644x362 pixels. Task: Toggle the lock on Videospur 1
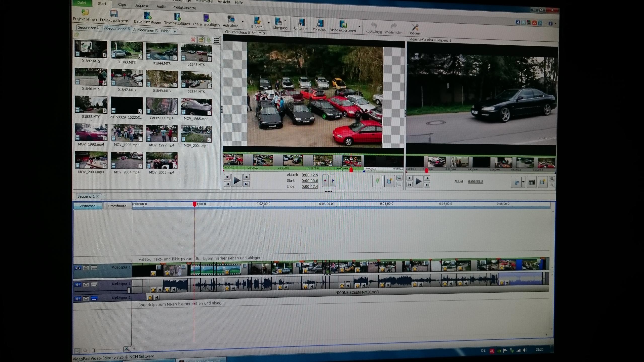tap(86, 268)
